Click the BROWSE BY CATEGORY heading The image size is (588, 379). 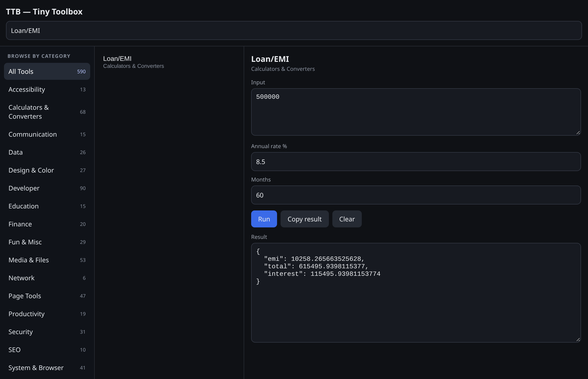pos(39,56)
